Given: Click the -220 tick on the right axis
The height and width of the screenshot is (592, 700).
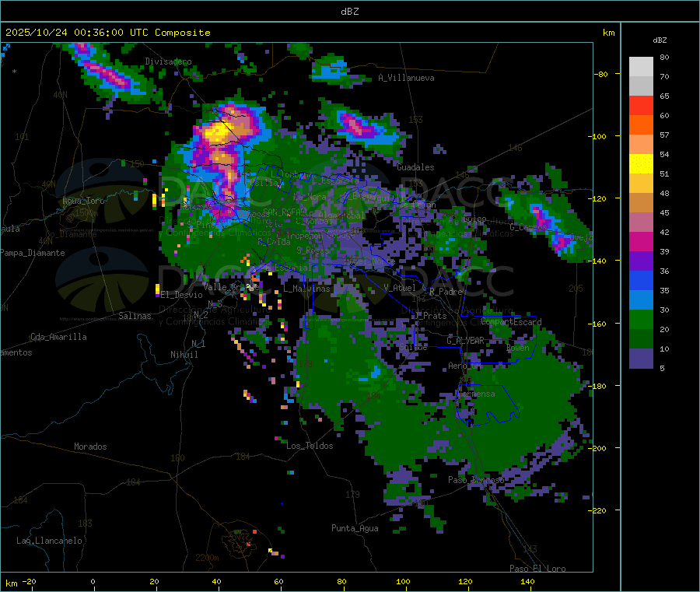Looking at the screenshot, I should click(x=599, y=511).
